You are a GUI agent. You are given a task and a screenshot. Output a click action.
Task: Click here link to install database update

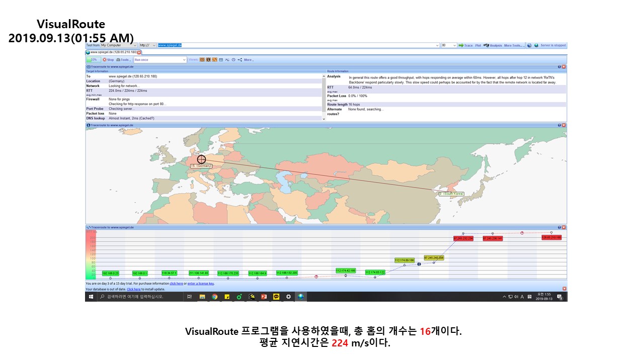pos(134,289)
